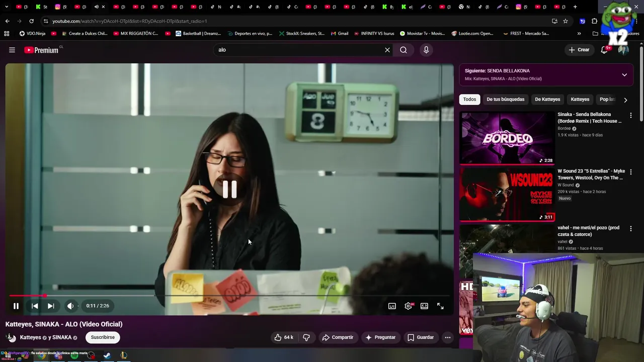The image size is (644, 362).
Task: Open the YouTube notifications bell
Action: click(x=605, y=50)
